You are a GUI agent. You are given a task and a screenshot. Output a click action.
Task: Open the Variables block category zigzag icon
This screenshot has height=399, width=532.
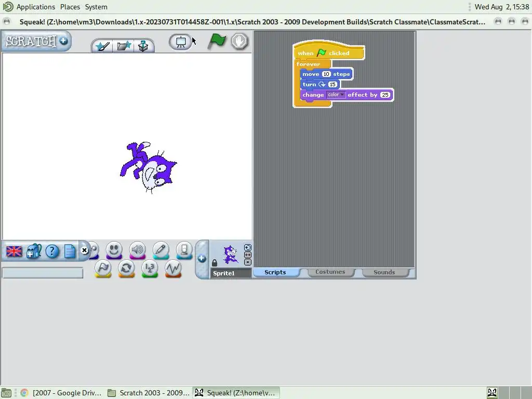click(173, 269)
